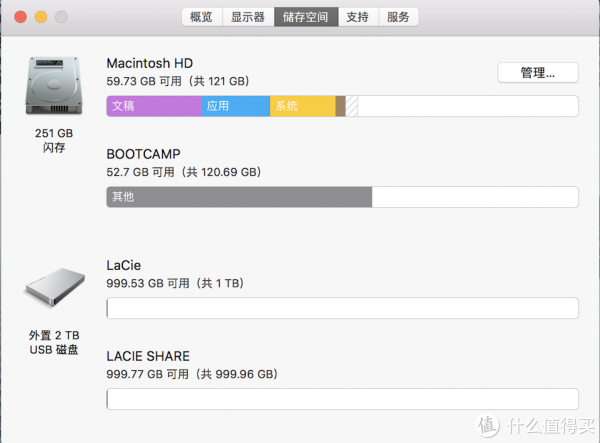Click the 管理... button
The width and height of the screenshot is (600, 443).
tap(538, 72)
